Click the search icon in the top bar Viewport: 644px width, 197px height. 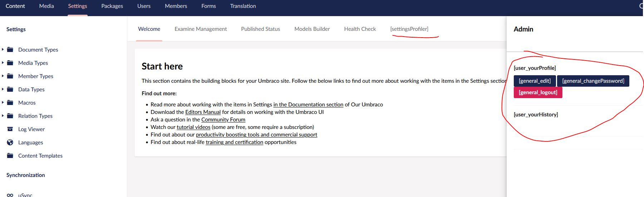[x=641, y=6]
